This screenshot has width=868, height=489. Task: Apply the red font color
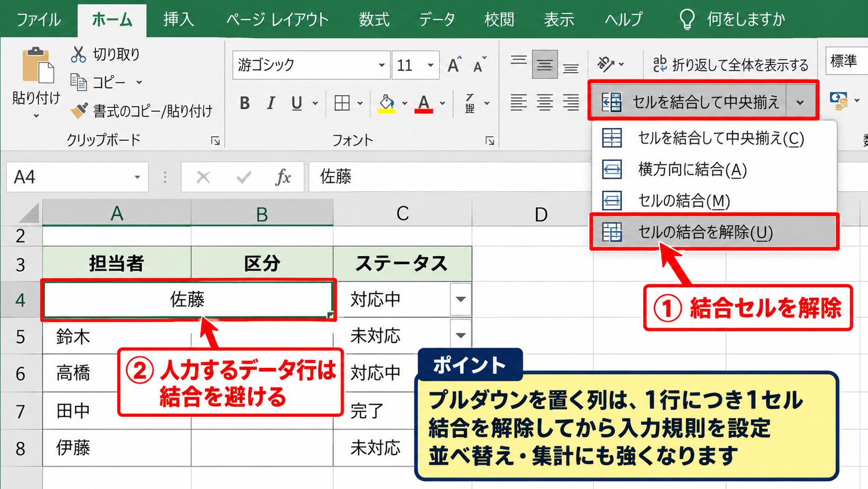tap(424, 103)
